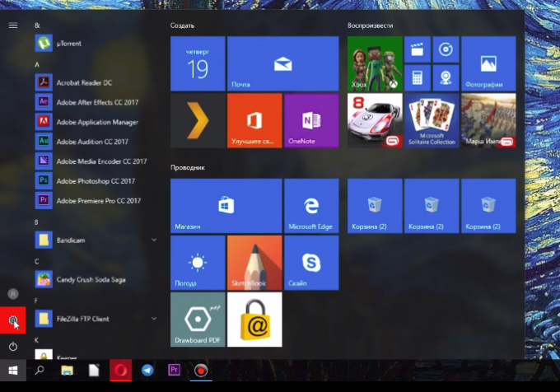This screenshot has height=392, width=560.
Task: Open Adobe Premiere Pro CC 2017 entry
Action: point(96,200)
